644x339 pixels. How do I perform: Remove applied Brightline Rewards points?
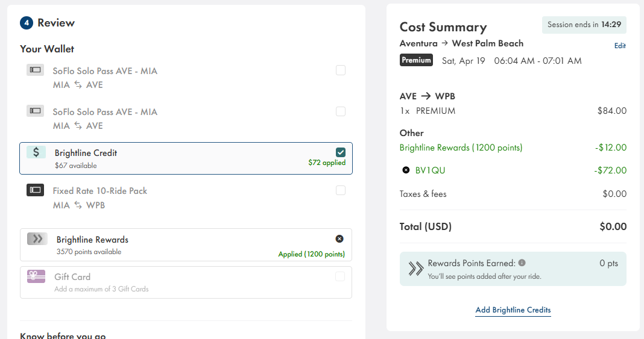pyautogui.click(x=339, y=239)
